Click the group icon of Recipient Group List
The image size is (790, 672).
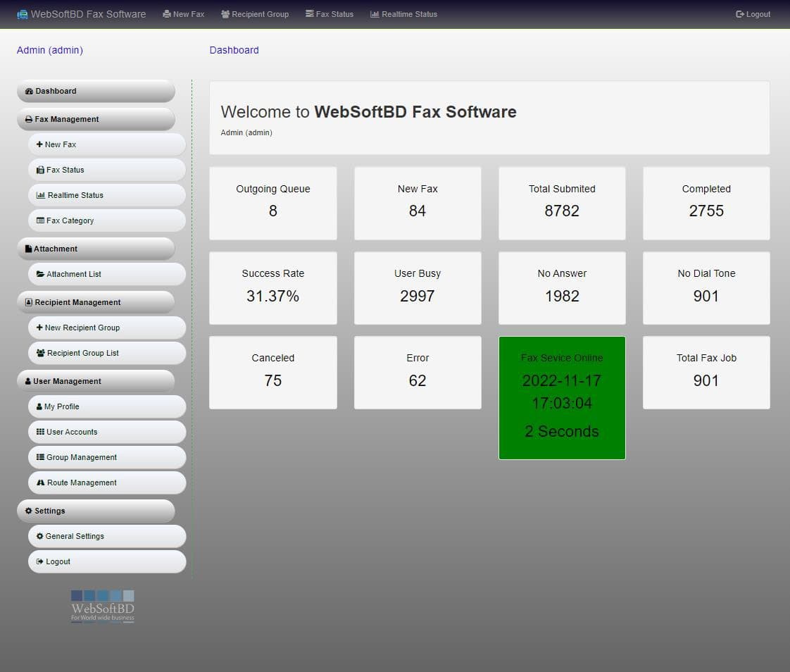tap(41, 353)
